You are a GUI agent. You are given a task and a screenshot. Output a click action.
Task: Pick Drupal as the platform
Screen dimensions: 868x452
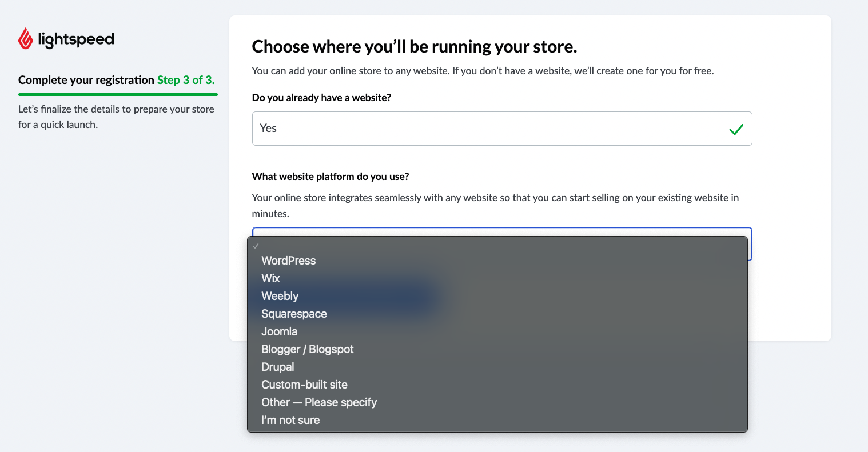(x=497, y=367)
